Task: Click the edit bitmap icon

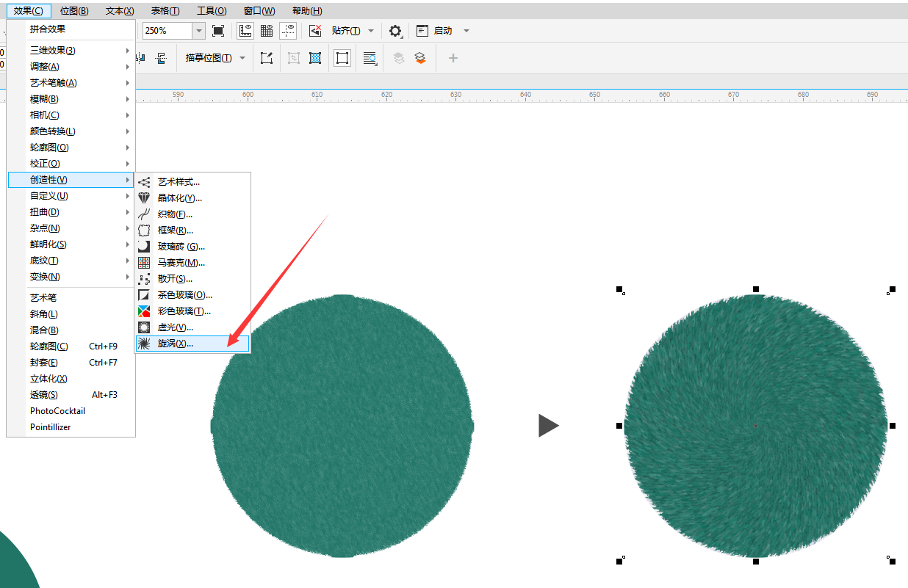Action: (267, 58)
